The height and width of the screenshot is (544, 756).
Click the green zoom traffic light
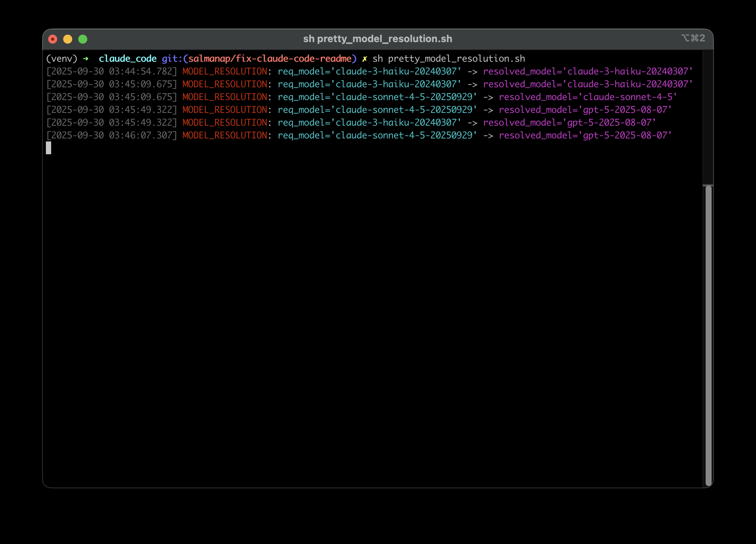(x=83, y=39)
